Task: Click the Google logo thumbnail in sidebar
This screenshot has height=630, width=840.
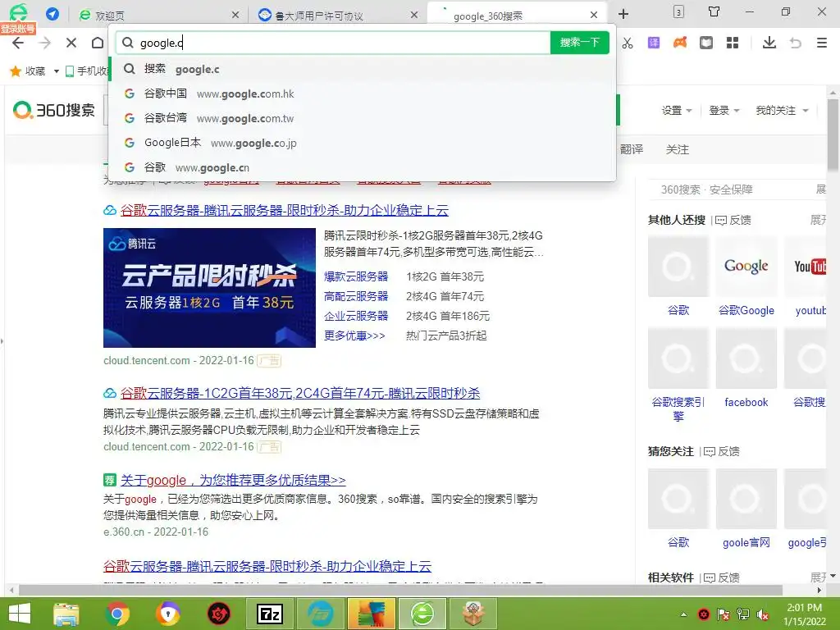Action: click(746, 267)
